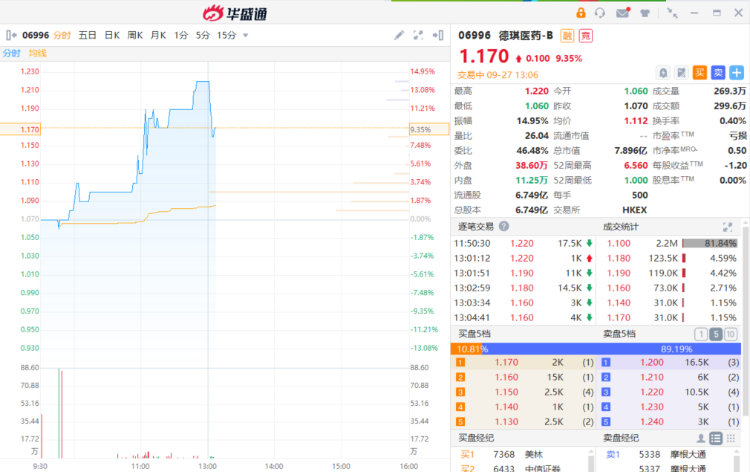Switch to 5分 chart period
Image resolution: width=750 pixels, height=472 pixels.
[203, 35]
